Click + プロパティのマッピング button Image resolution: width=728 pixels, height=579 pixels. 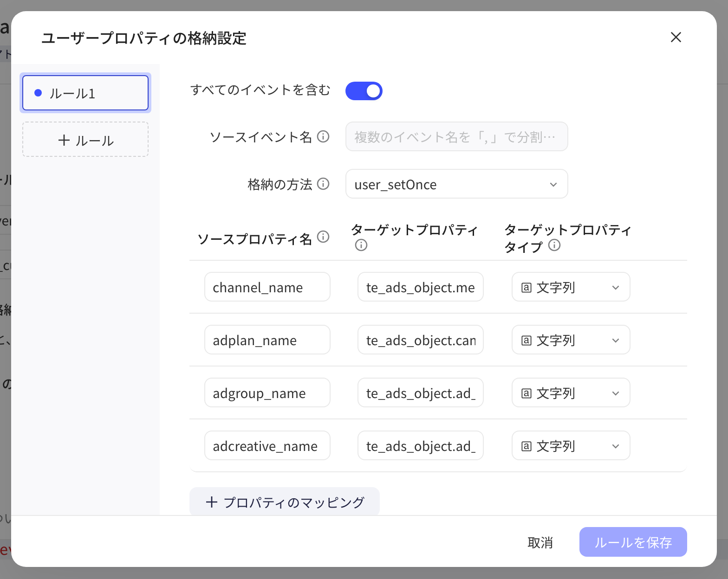pyautogui.click(x=285, y=502)
